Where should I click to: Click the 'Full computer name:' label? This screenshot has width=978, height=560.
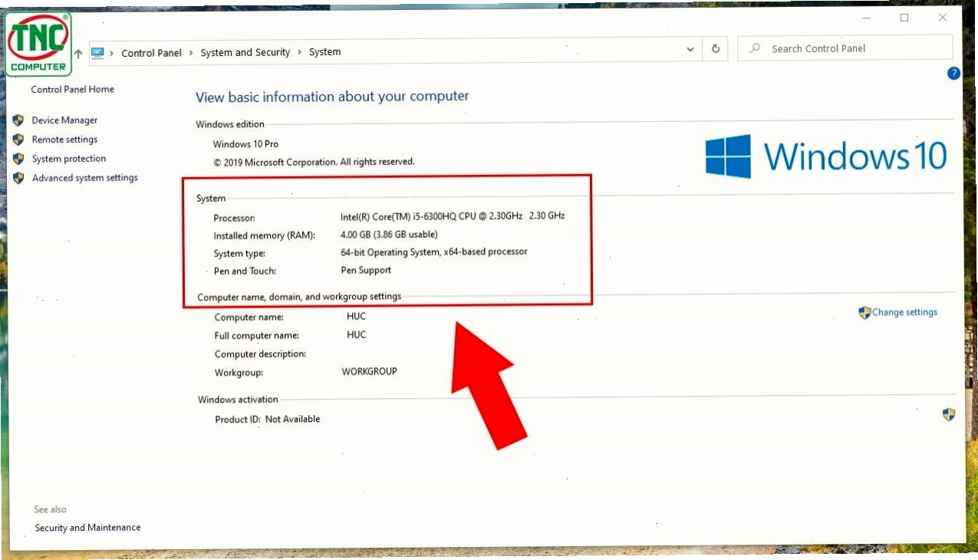click(x=257, y=336)
